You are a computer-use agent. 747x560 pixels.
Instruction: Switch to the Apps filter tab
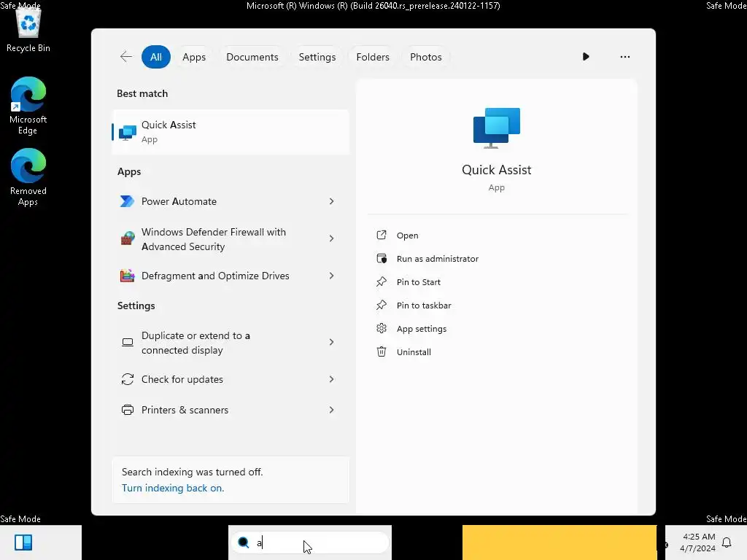[194, 57]
